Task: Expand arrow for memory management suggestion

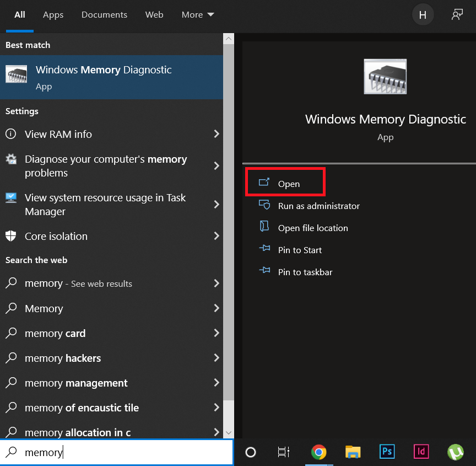Action: pyautogui.click(x=217, y=383)
